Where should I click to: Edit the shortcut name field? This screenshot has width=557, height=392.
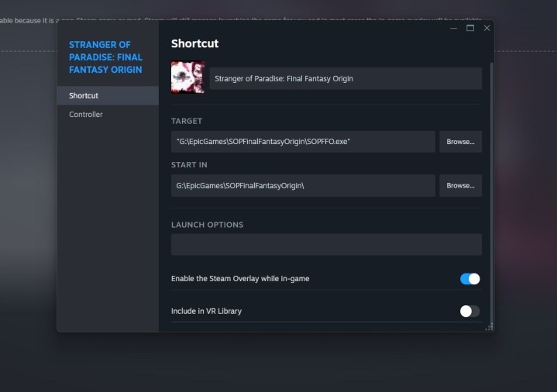click(x=346, y=78)
